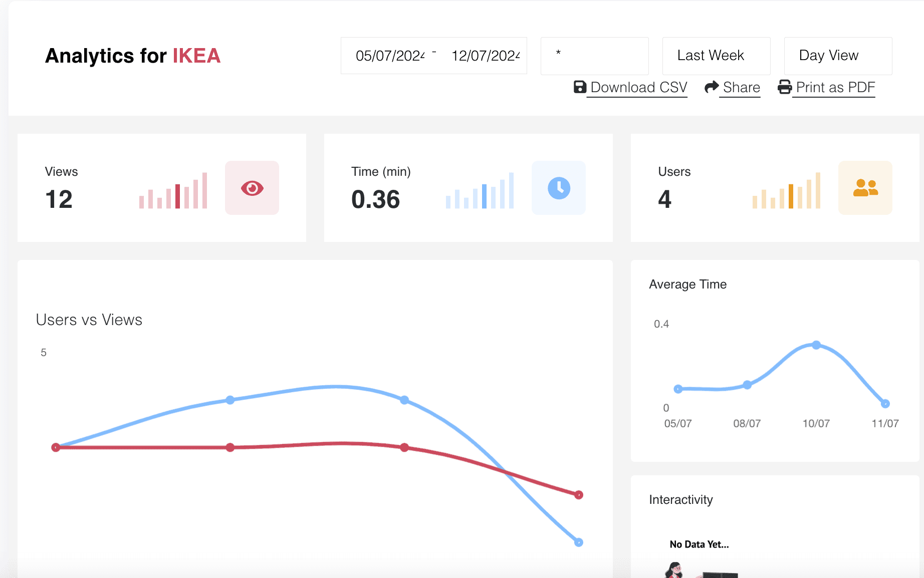Click the Views eye icon

252,188
